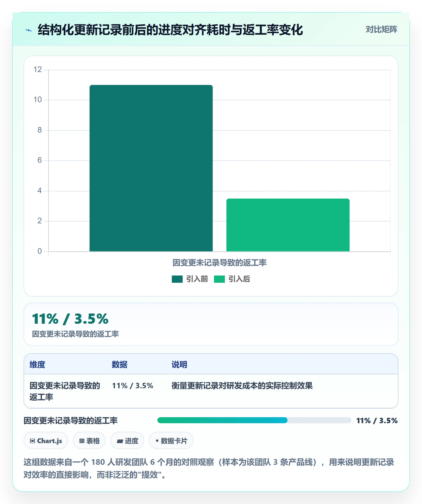
Task: Click the stat card caption 因变更未记录导致的返工率
Action: 75,334
